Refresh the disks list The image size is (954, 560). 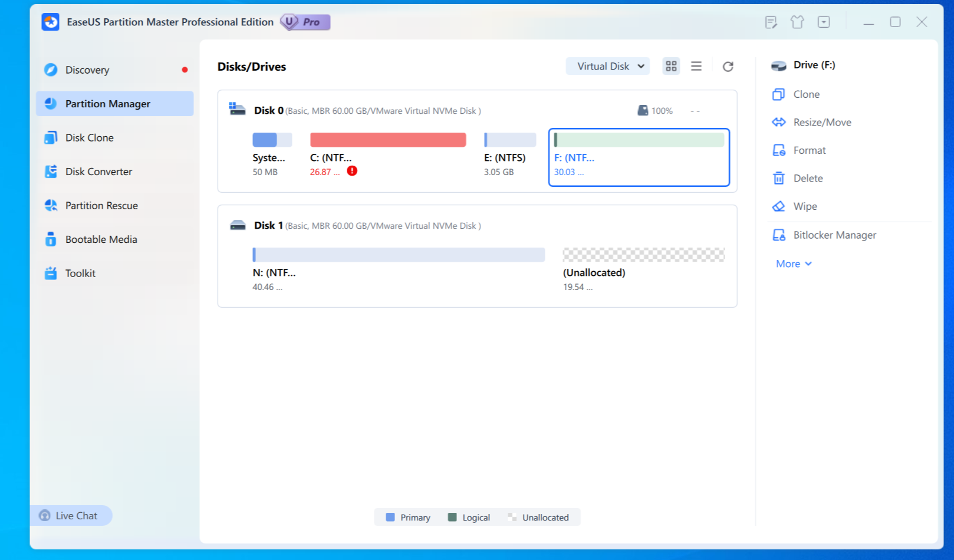(x=728, y=67)
